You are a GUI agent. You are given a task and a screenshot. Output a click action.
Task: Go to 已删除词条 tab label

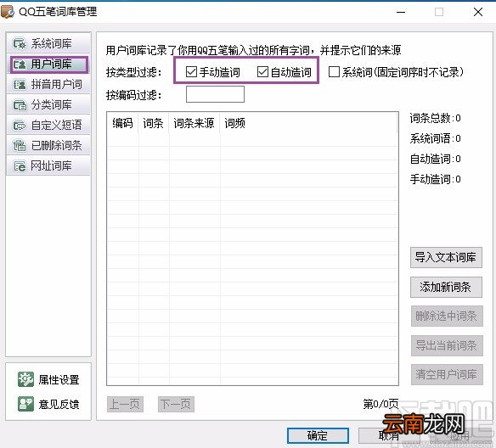56,146
